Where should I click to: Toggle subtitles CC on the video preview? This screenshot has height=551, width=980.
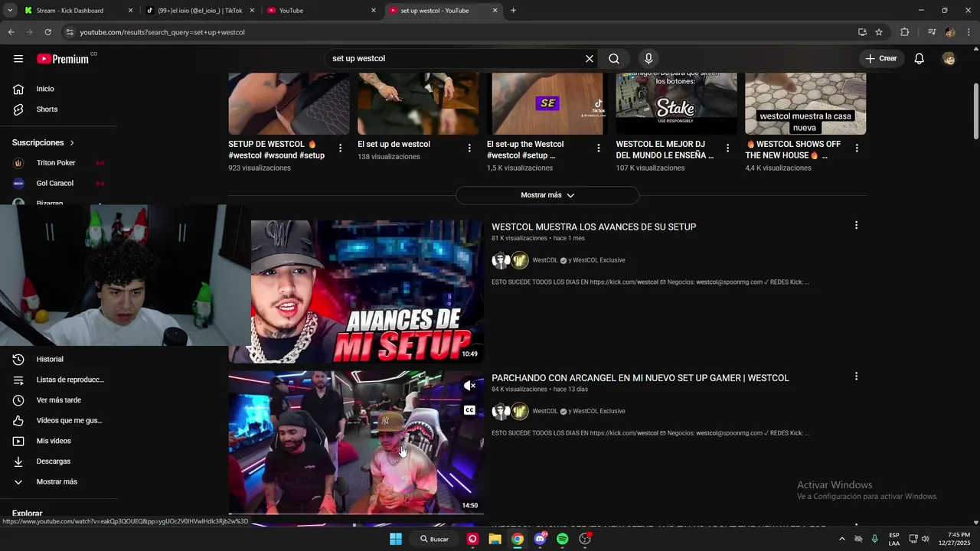[x=469, y=410]
